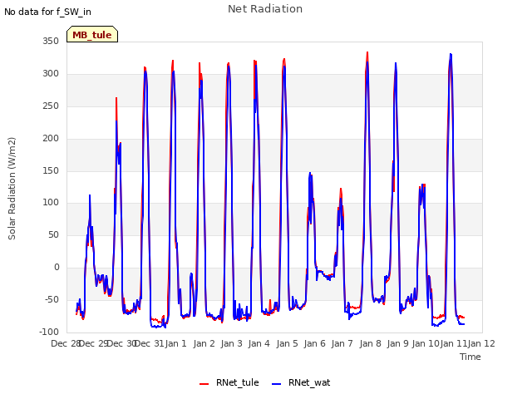Click the 150 y-axis tick label
Screen dimensions: 532x399
[51, 170]
